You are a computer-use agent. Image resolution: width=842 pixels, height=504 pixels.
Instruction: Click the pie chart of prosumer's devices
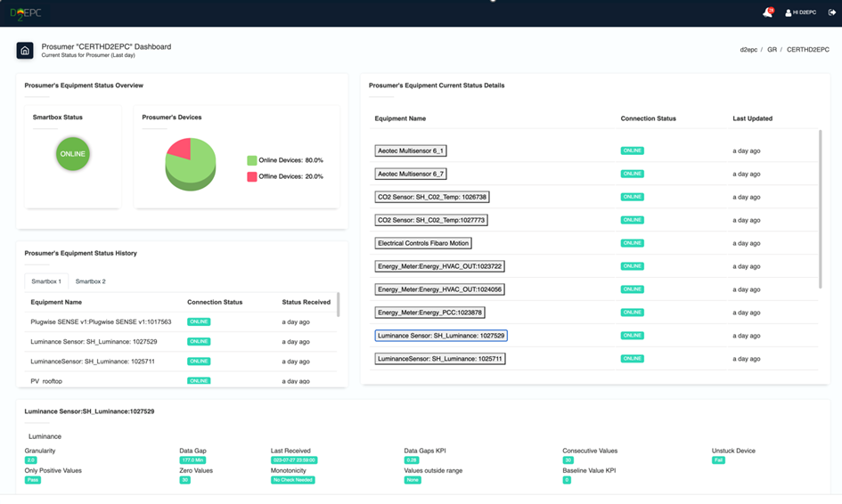pyautogui.click(x=190, y=164)
